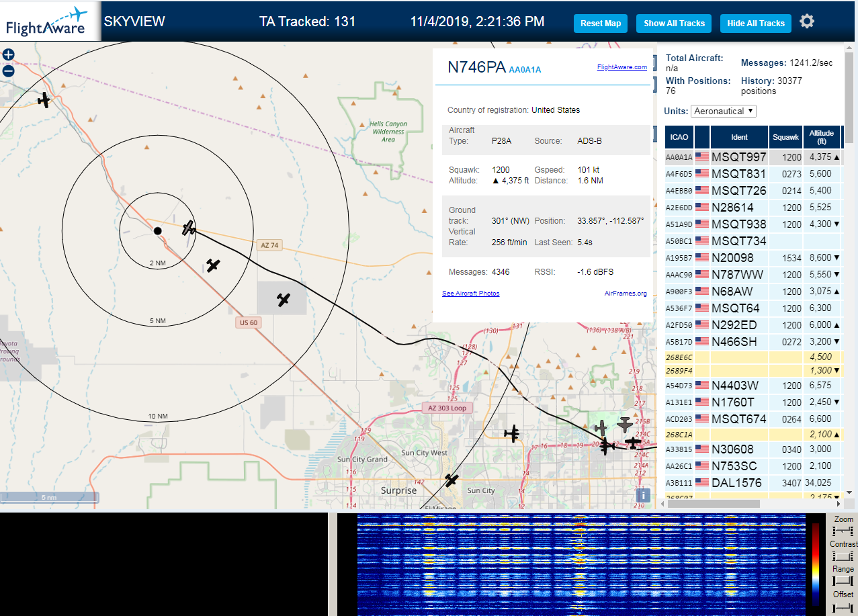Click the spectrum waterfall display
Image resolution: width=858 pixels, height=616 pixels.
581,565
